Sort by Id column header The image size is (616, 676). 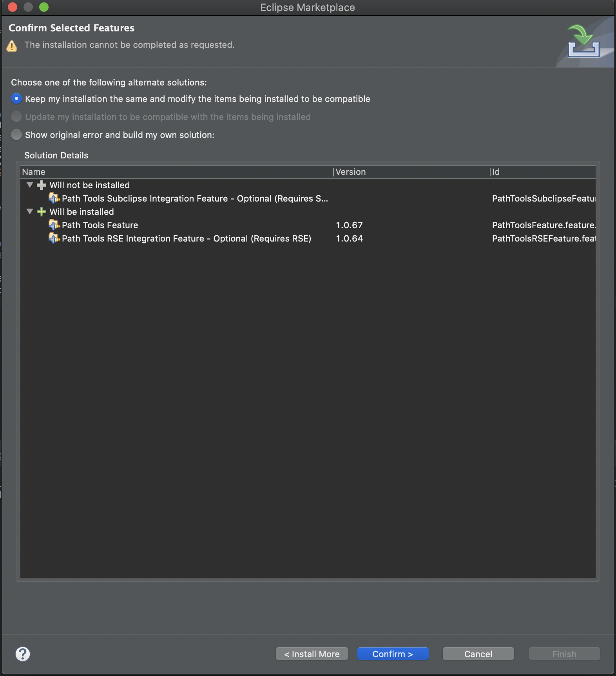pos(543,172)
